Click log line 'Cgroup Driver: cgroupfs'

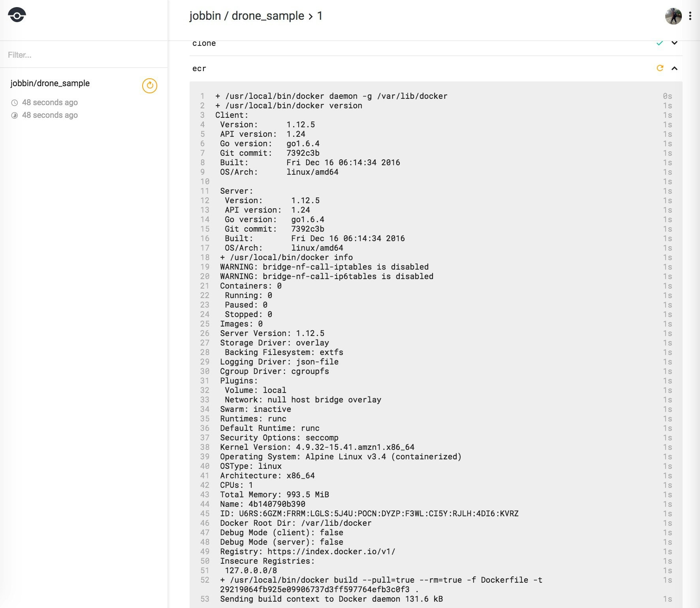pos(275,371)
